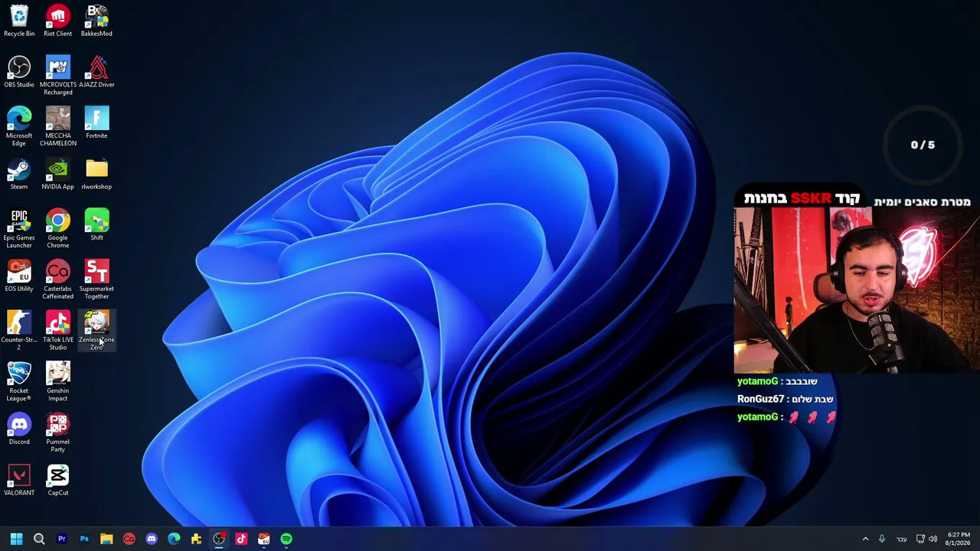Select the Pummel Party desktop icon

pyautogui.click(x=57, y=433)
